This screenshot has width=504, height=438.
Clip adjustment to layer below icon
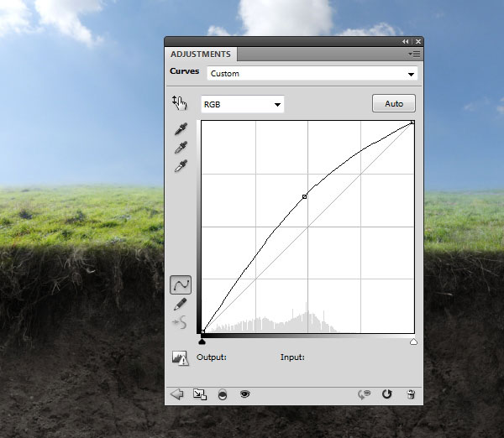tap(223, 394)
